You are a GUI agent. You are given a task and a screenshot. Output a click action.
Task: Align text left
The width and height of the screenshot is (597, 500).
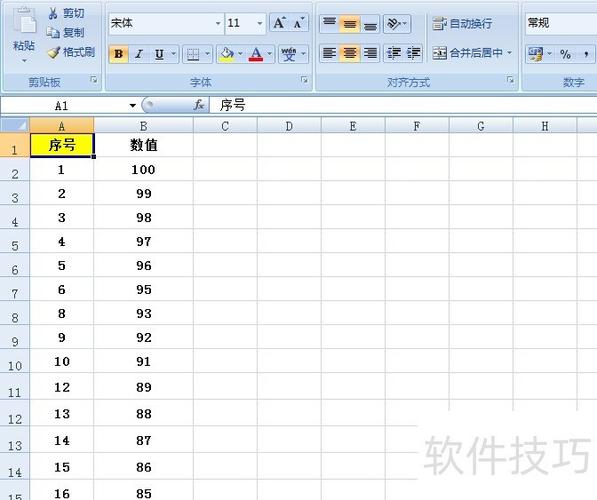coord(329,53)
